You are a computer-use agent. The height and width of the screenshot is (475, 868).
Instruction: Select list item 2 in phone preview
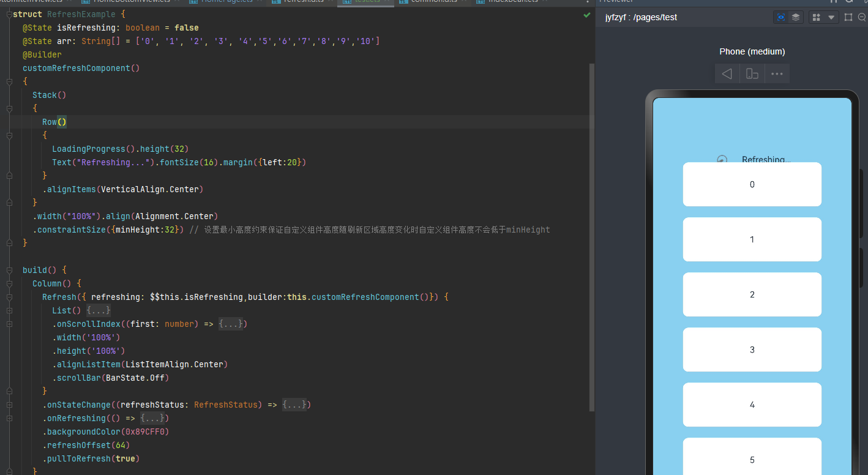pos(752,294)
